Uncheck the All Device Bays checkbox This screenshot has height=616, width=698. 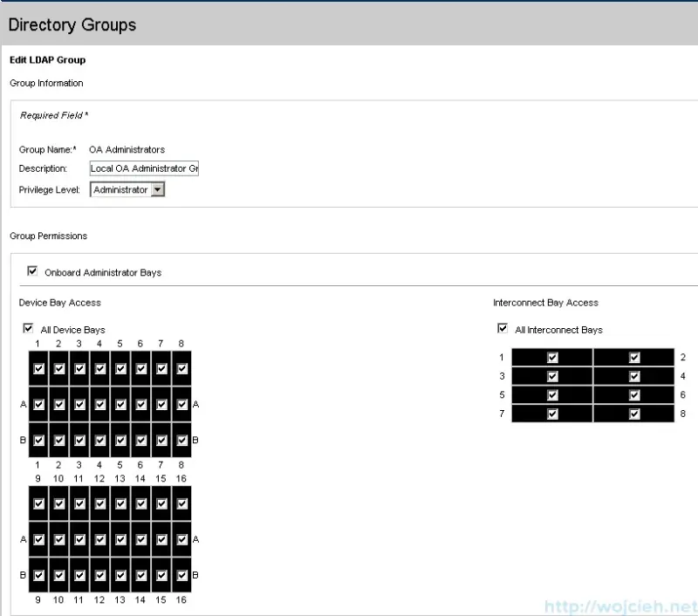(27, 328)
